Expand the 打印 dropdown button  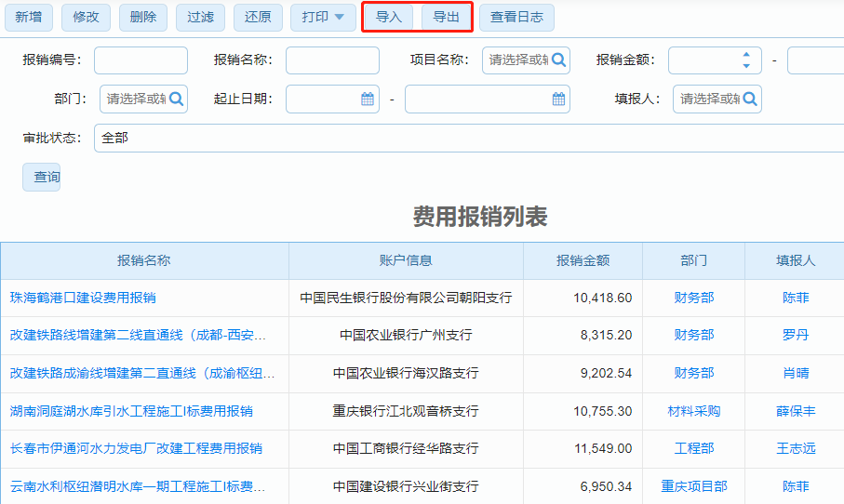coord(323,17)
